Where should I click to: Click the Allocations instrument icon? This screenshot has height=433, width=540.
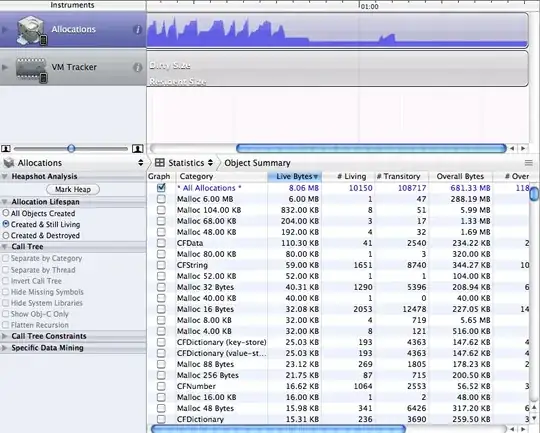pyautogui.click(x=31, y=30)
